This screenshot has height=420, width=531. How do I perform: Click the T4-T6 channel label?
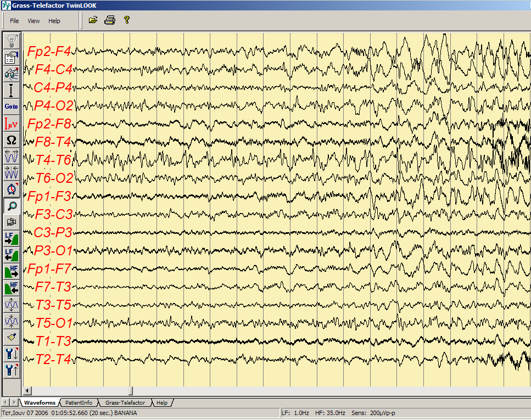(53, 160)
